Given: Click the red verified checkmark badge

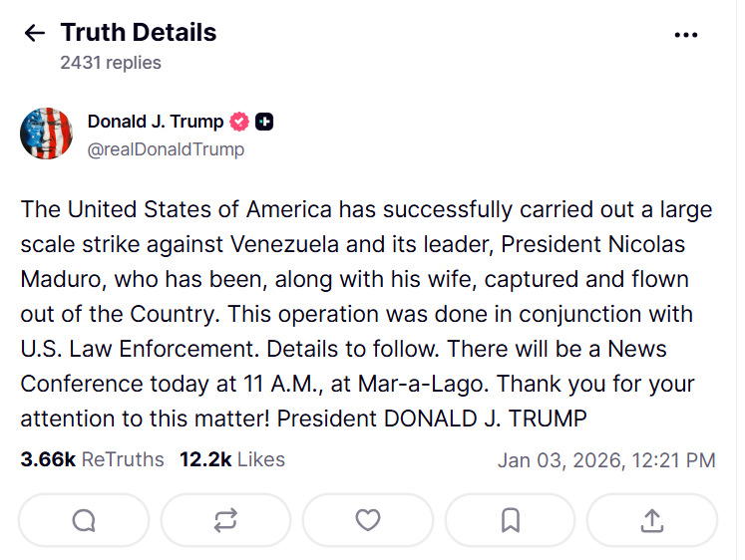Looking at the screenshot, I should click(240, 122).
